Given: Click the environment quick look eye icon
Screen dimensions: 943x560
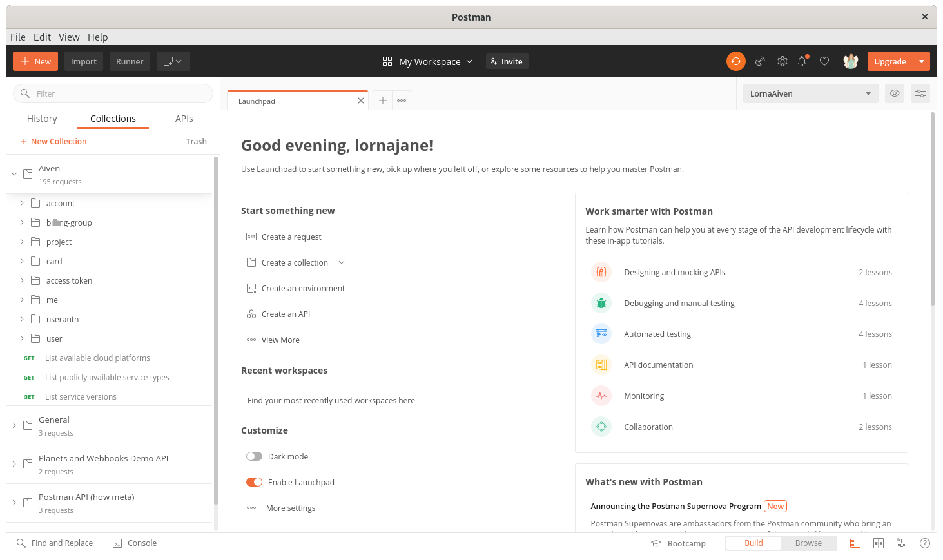Looking at the screenshot, I should tap(894, 93).
